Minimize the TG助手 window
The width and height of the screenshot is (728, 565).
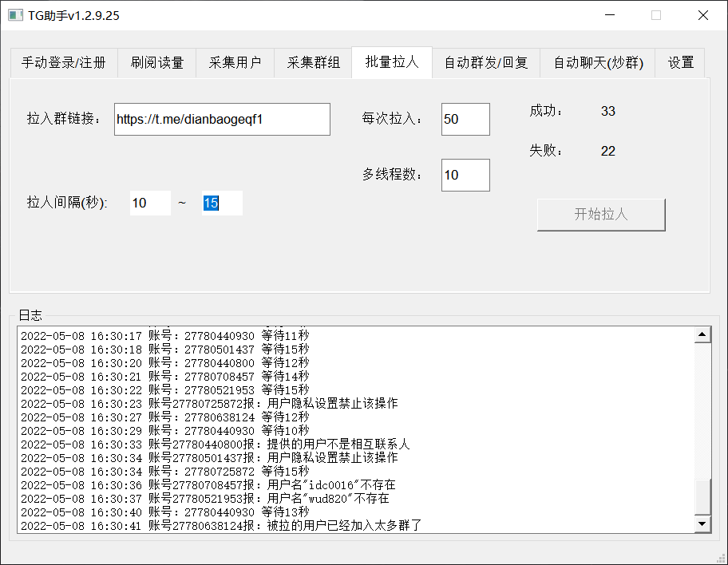coord(610,15)
